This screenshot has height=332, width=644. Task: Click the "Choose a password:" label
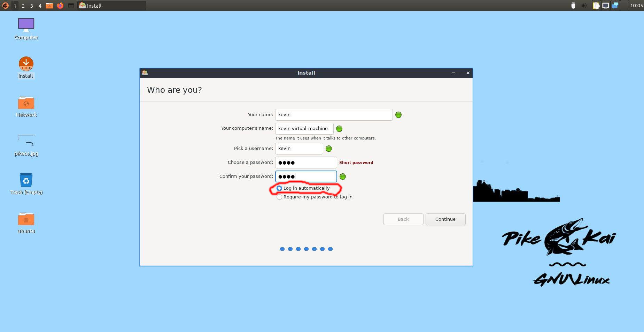click(250, 163)
